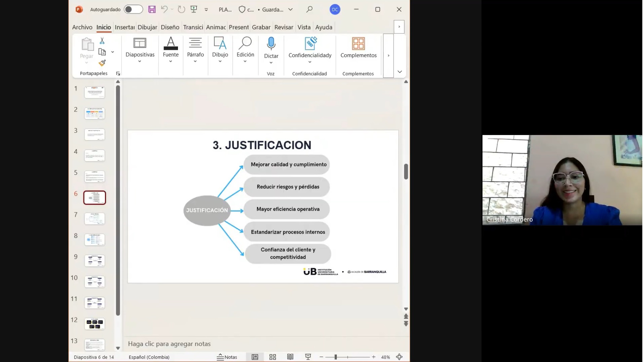The height and width of the screenshot is (362, 644).
Task: Toggle the Autoguardado switch
Action: [133, 9]
